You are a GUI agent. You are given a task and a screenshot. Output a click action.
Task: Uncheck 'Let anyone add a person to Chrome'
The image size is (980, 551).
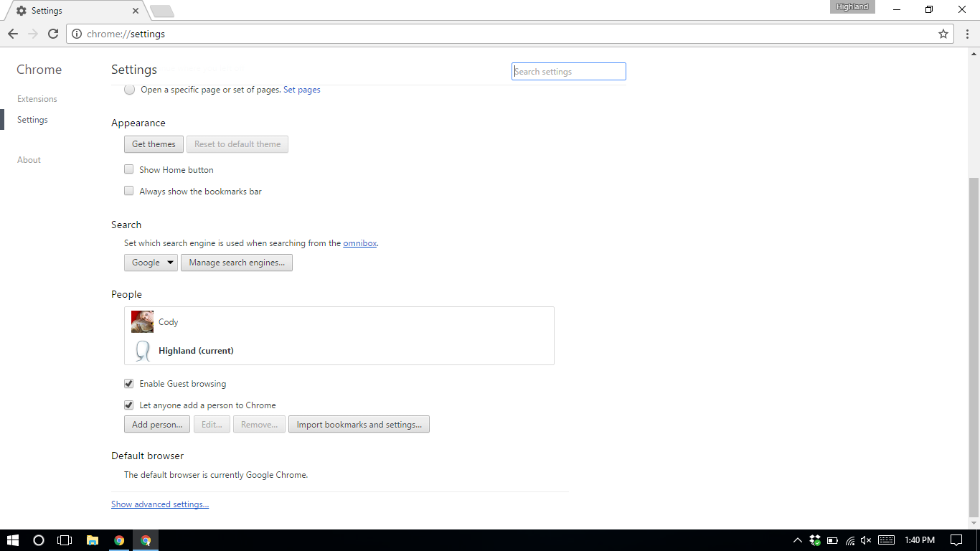pyautogui.click(x=129, y=405)
